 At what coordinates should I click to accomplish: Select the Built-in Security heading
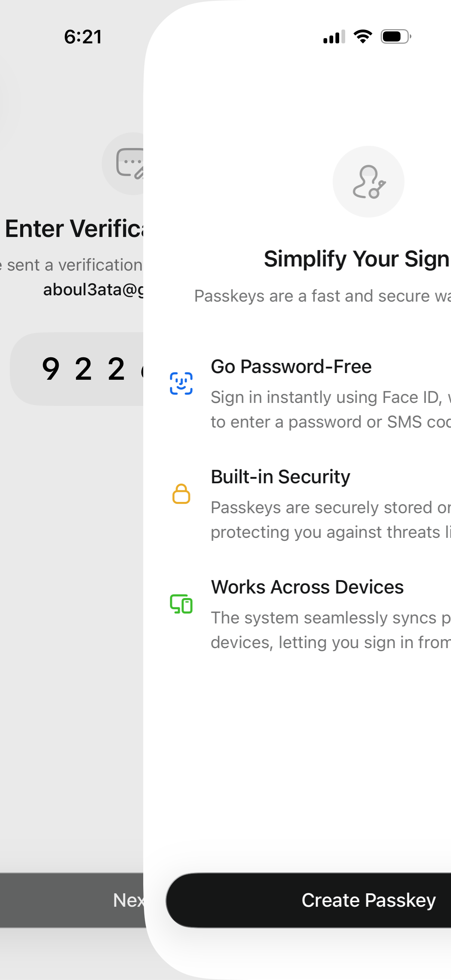(x=280, y=477)
